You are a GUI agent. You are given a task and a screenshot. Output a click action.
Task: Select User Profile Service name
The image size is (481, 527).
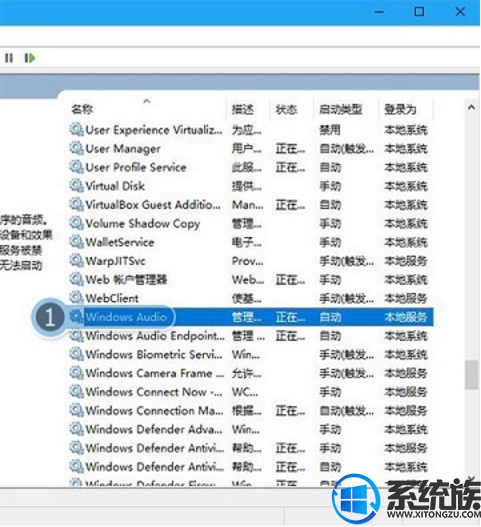(136, 167)
